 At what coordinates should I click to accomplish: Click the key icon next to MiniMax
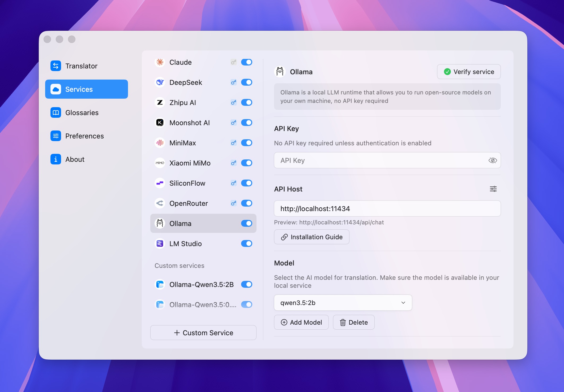(x=234, y=143)
